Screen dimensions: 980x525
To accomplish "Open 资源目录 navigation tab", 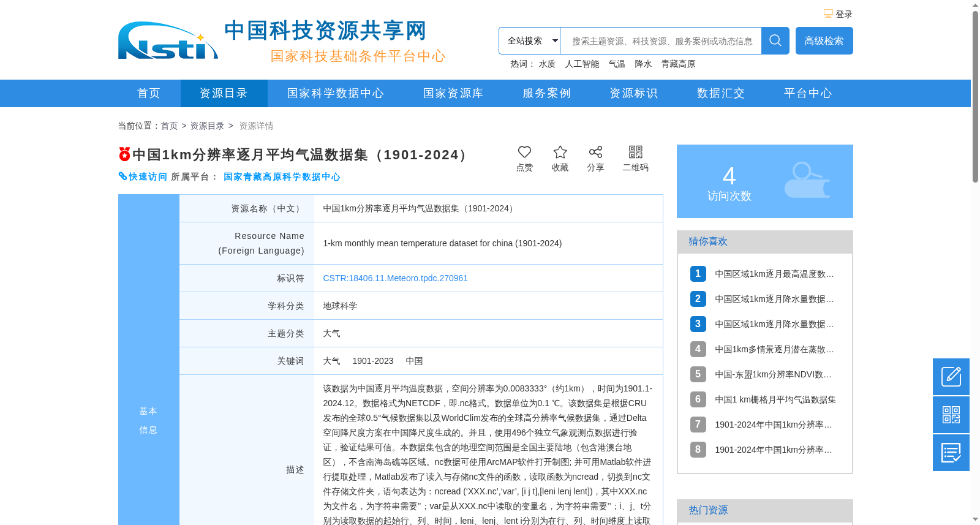I will 224,93.
